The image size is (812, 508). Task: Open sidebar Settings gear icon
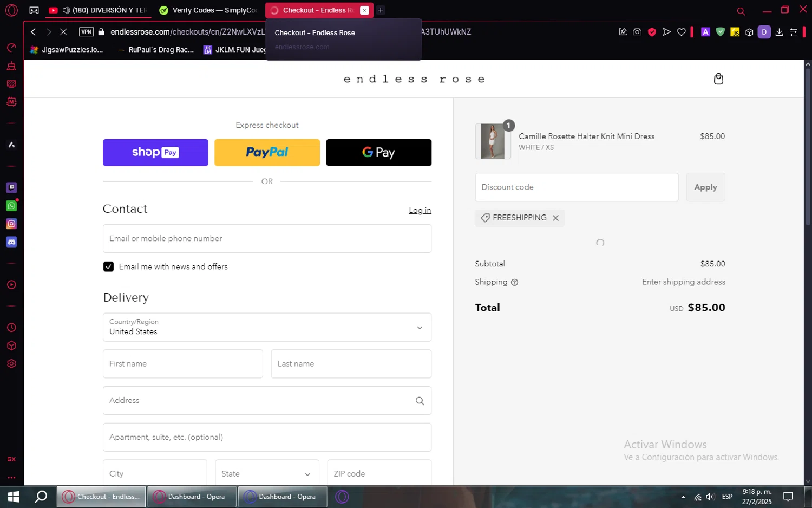(11, 364)
